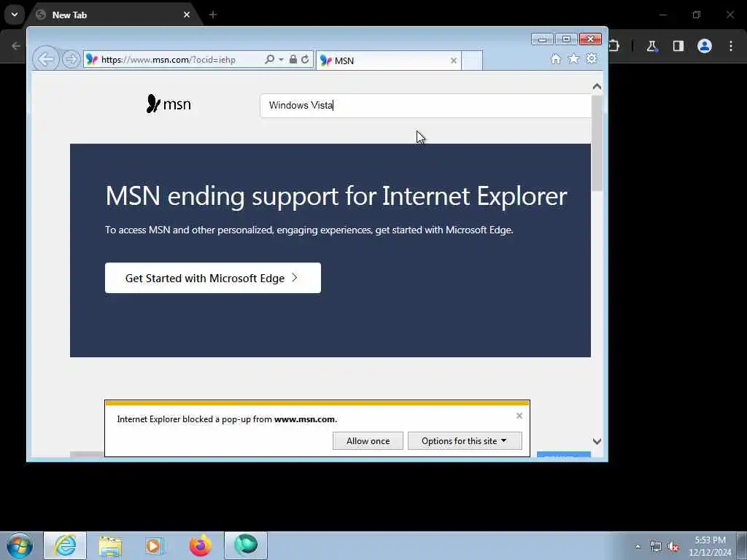Show hidden system tray icons arrow

pos(638,547)
